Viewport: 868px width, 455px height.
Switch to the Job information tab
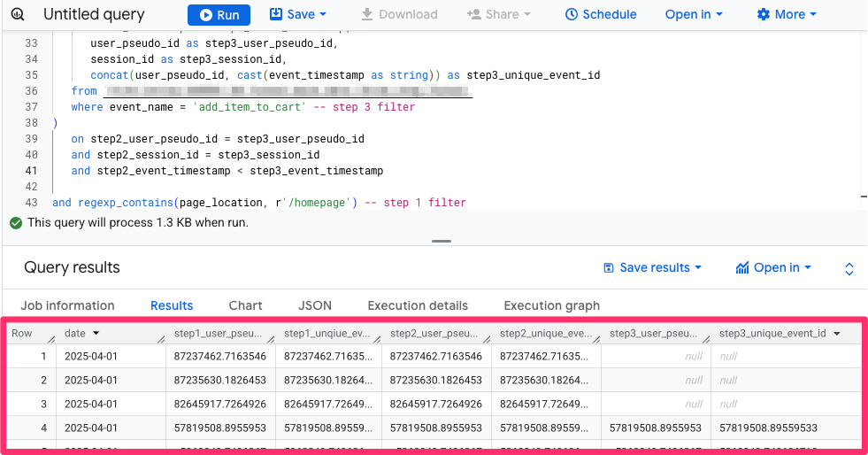67,305
